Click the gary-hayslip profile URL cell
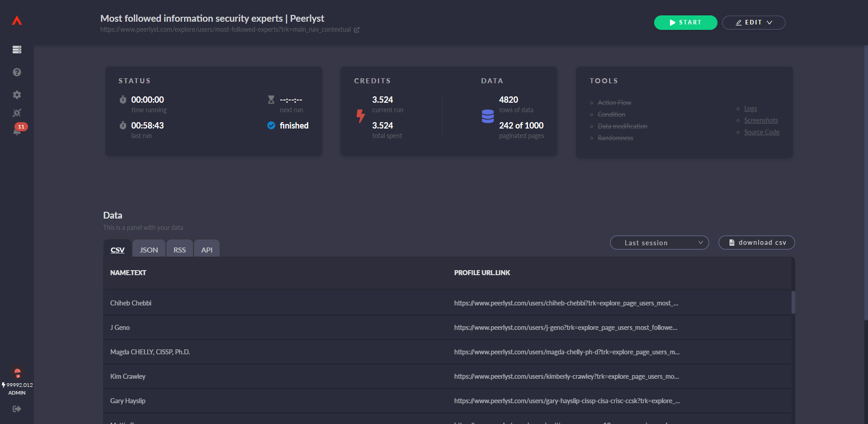Image resolution: width=868 pixels, height=424 pixels. 567,401
